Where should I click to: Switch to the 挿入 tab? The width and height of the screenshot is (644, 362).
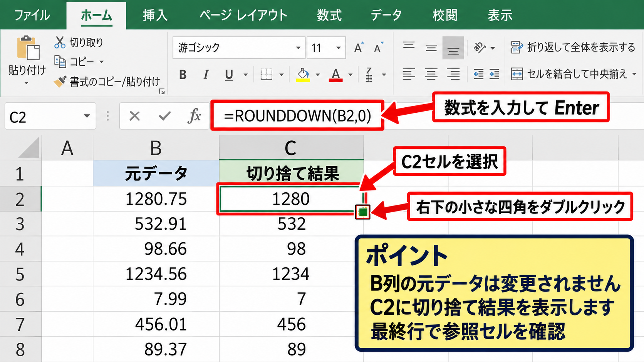click(155, 15)
